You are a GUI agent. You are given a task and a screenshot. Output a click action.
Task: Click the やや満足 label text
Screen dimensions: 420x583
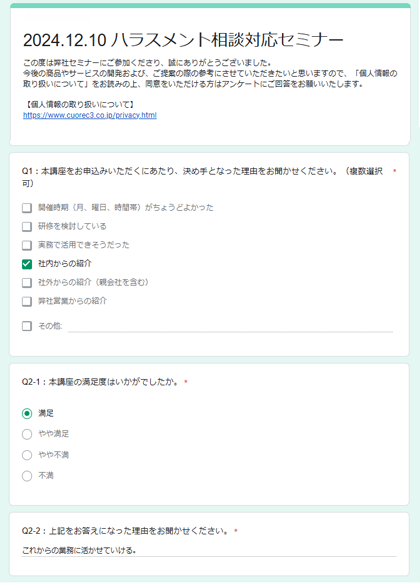click(x=54, y=434)
